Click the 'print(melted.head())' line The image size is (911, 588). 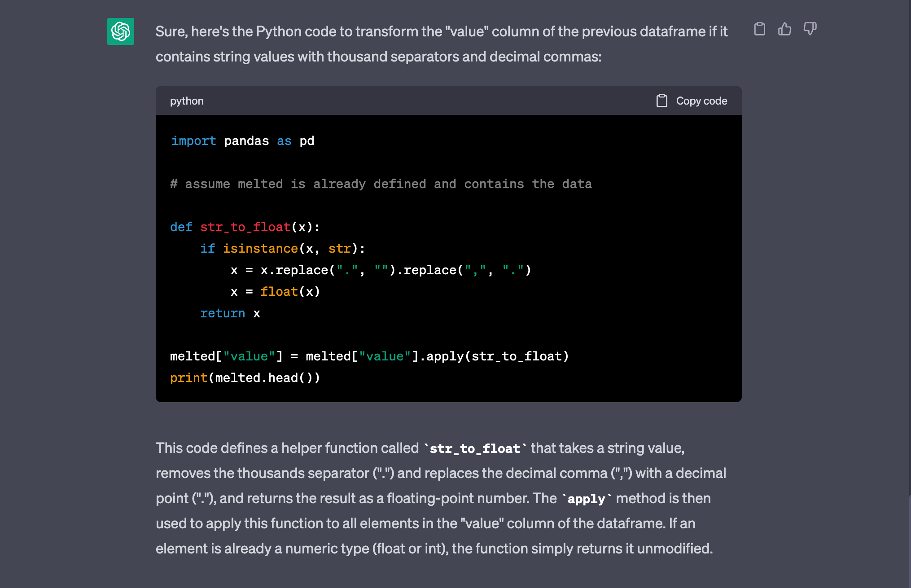[245, 378]
